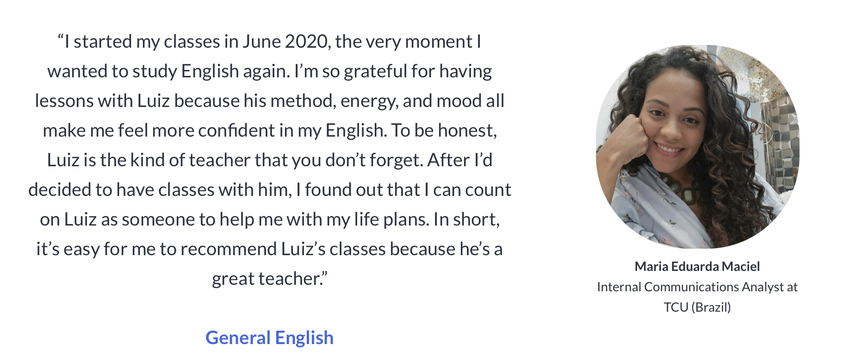The image size is (868, 364).
Task: Click Maria Eduarda Maciel's round profile photo
Action: [x=697, y=147]
